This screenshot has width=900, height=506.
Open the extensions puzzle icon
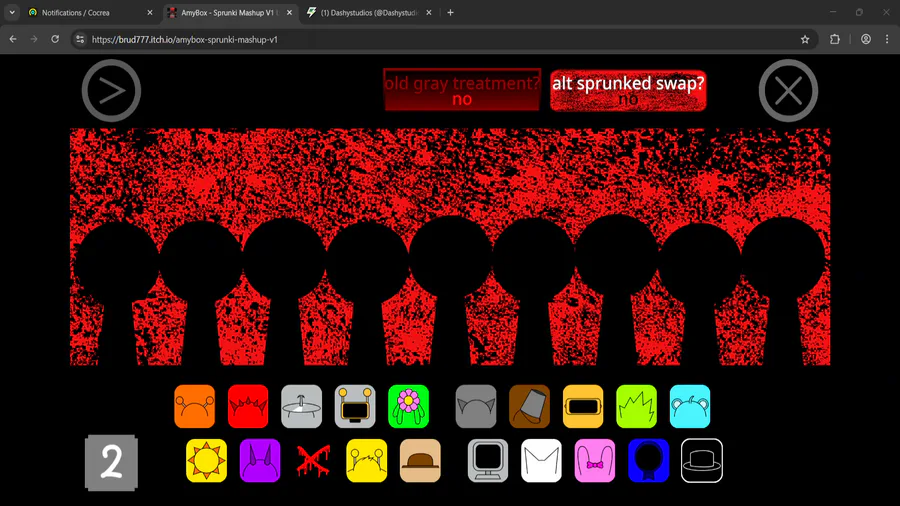pos(835,39)
